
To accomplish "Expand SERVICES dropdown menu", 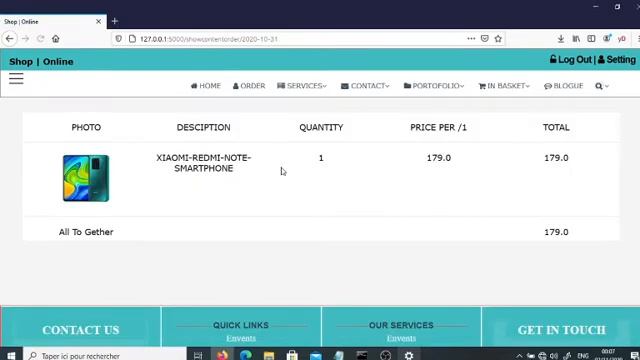I will click(302, 86).
